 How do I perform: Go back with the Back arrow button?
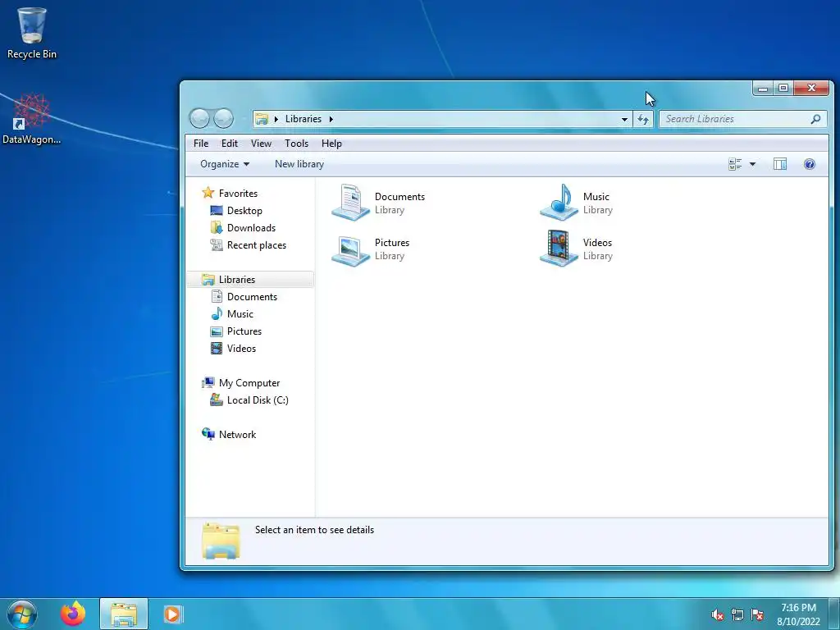[200, 118]
